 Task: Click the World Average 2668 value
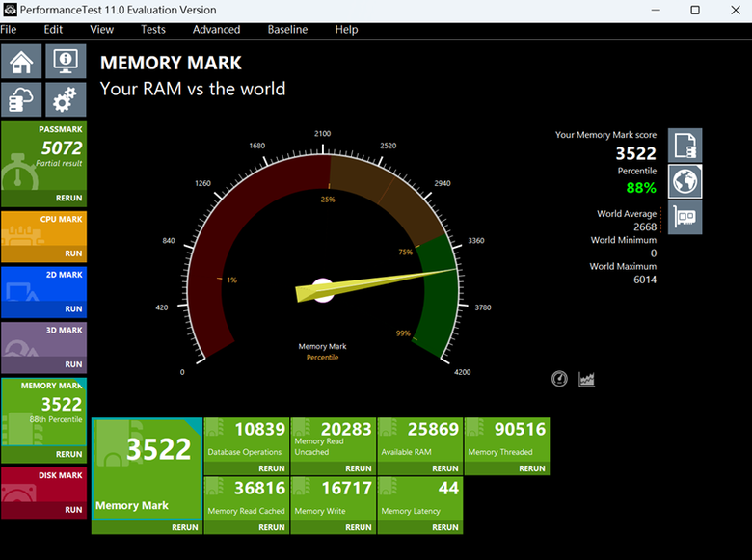click(645, 227)
